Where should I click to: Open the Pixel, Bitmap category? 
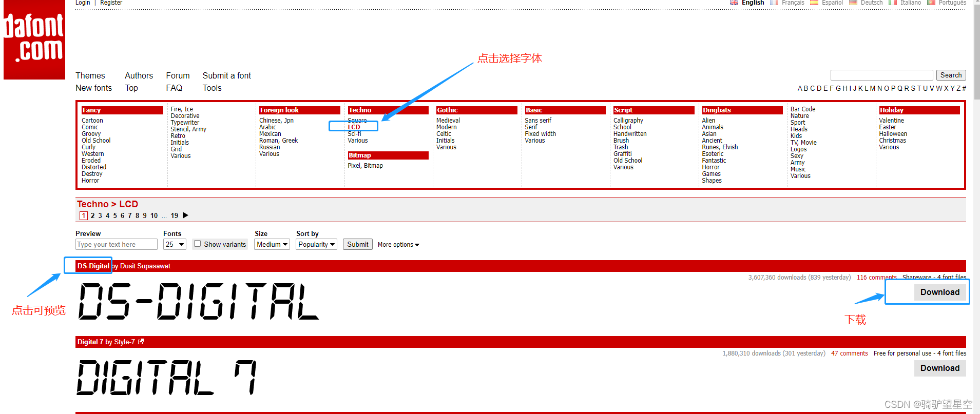pyautogui.click(x=365, y=165)
